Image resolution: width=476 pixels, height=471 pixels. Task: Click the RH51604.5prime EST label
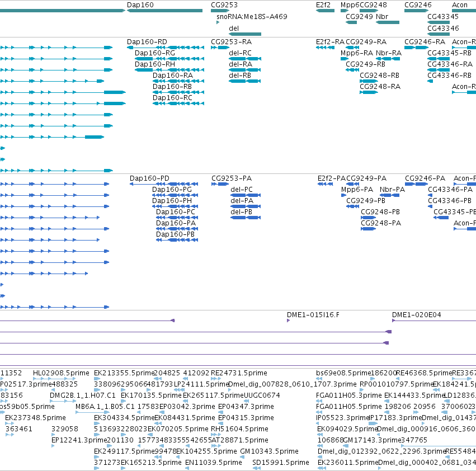point(239,429)
